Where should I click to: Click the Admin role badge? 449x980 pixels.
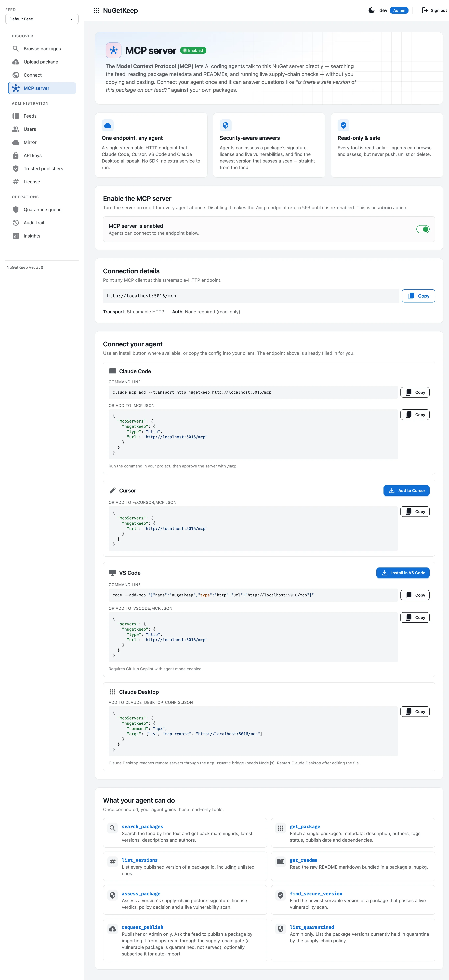pyautogui.click(x=399, y=10)
